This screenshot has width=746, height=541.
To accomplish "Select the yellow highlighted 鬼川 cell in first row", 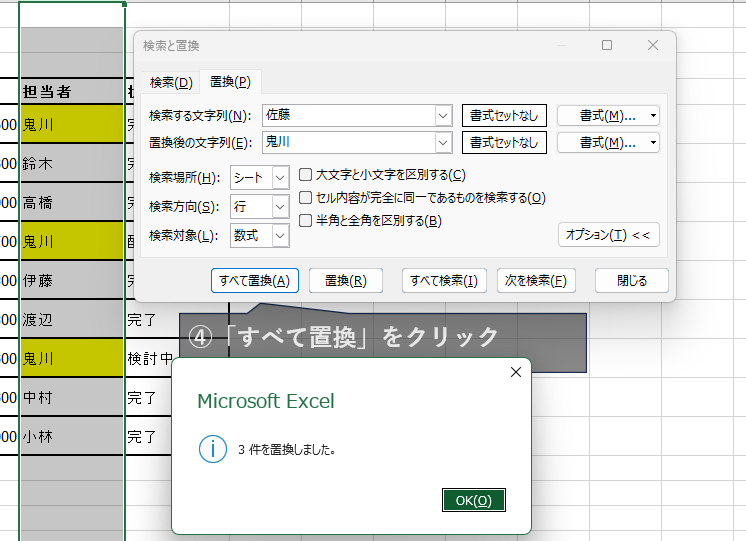I will [71, 125].
